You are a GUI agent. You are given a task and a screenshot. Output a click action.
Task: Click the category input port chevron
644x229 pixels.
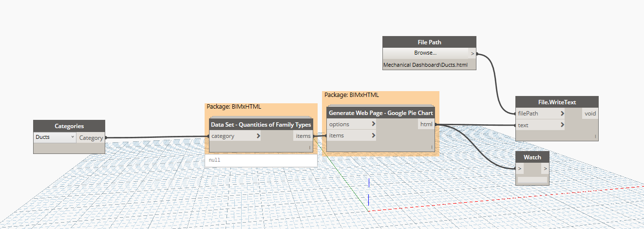[258, 136]
